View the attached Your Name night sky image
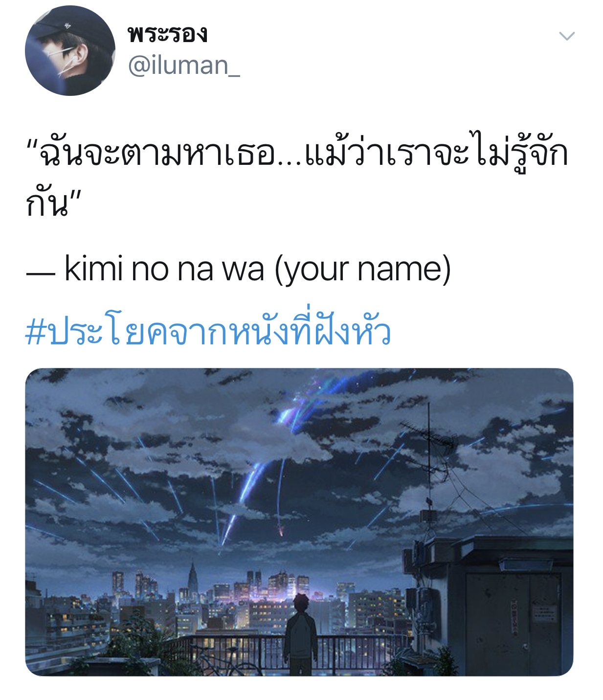Viewport: 603px width, 700px height. [299, 522]
